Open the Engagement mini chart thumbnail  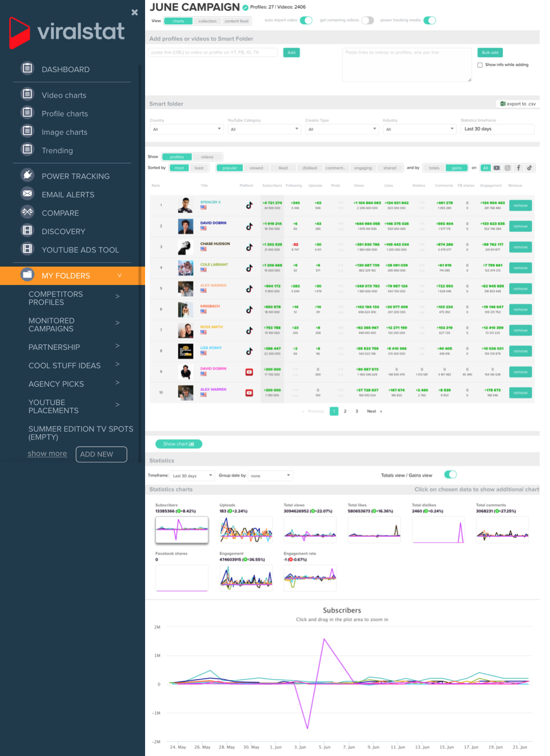(246, 578)
